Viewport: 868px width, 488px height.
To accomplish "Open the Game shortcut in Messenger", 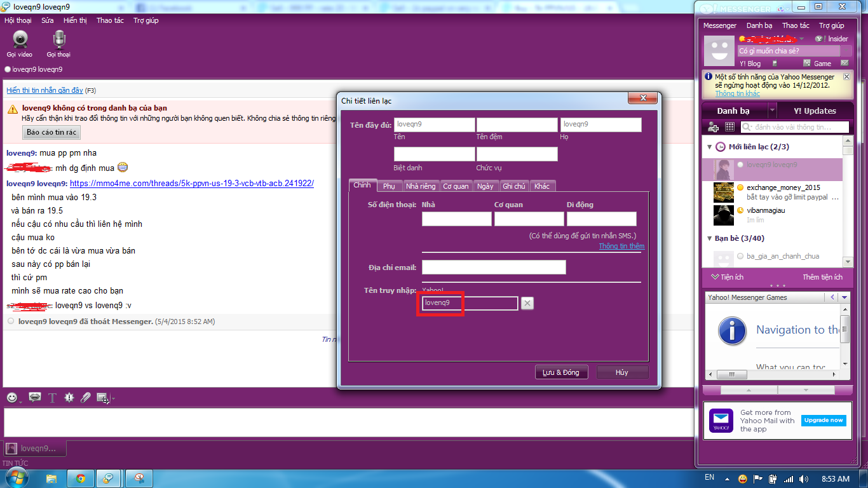I will [818, 64].
